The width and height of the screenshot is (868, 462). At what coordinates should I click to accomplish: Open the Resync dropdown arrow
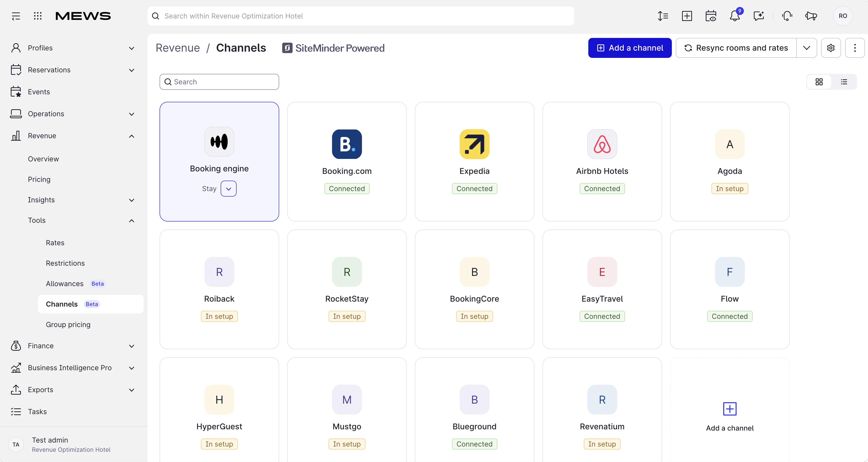coord(806,48)
